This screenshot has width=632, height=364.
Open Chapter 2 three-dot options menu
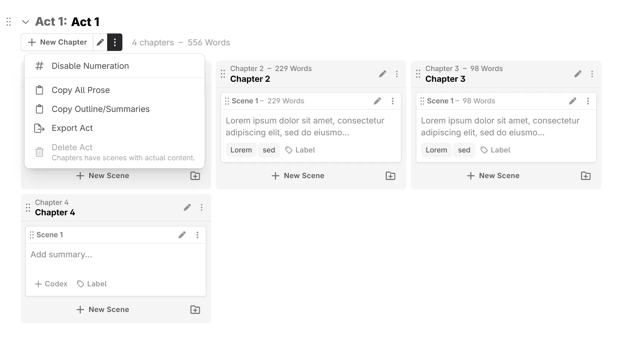click(397, 74)
